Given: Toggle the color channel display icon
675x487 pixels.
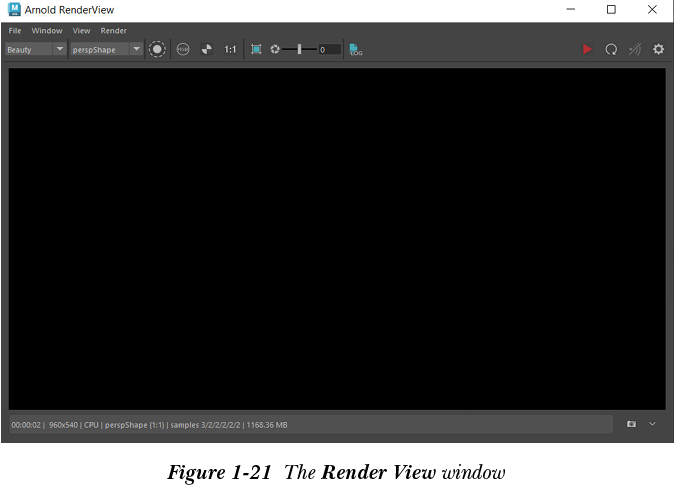Looking at the screenshot, I should click(157, 49).
